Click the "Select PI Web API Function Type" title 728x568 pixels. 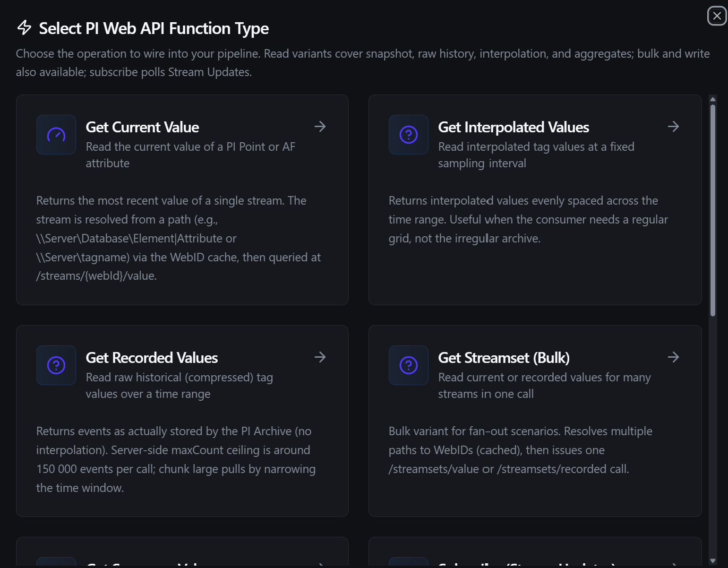pos(154,28)
